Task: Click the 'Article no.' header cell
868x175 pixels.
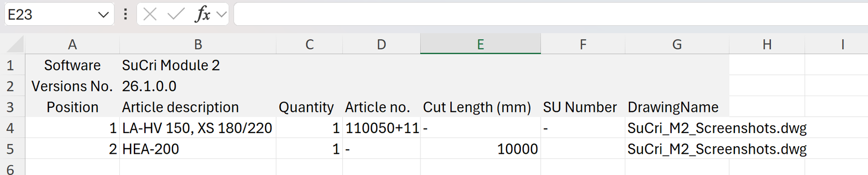Action: [x=382, y=107]
